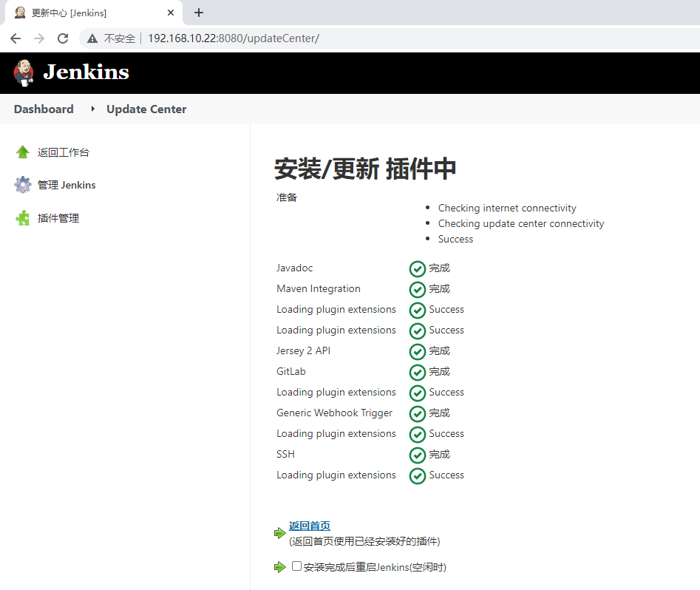
Task: Click green arrow icon beside 返回首页
Action: pyautogui.click(x=280, y=533)
